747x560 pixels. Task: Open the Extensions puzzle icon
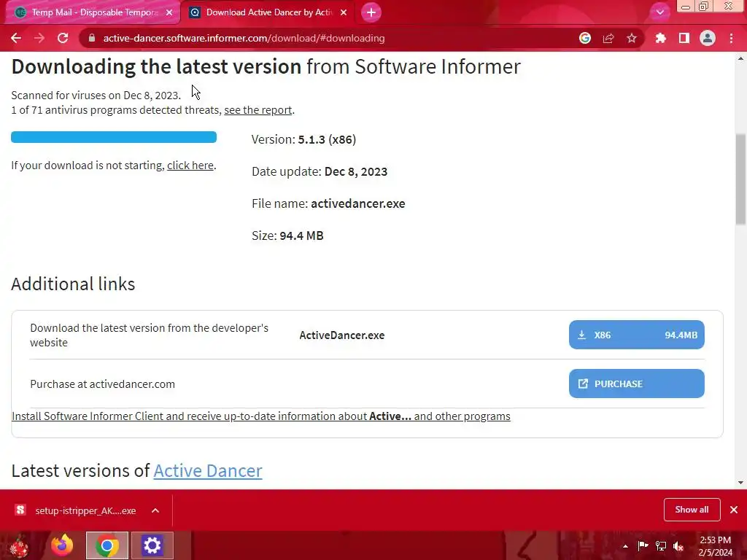[660, 38]
